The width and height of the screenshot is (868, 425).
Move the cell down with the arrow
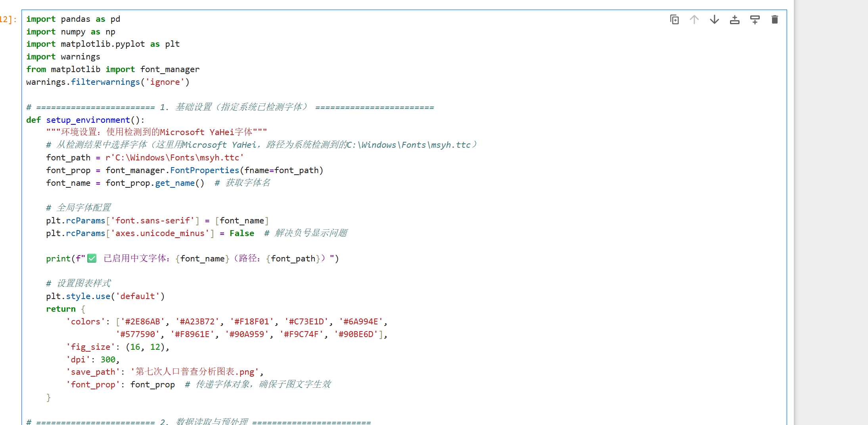[x=714, y=19]
